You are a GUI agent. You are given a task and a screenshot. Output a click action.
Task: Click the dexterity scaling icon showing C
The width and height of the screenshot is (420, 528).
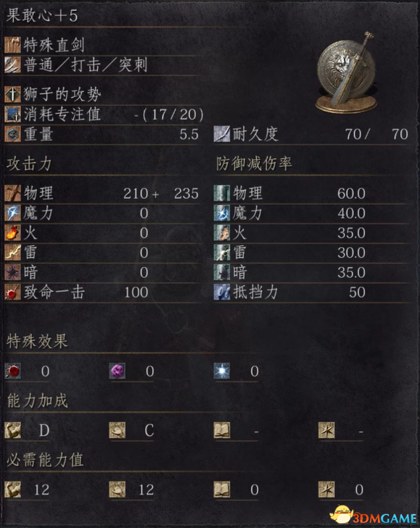[117, 430]
